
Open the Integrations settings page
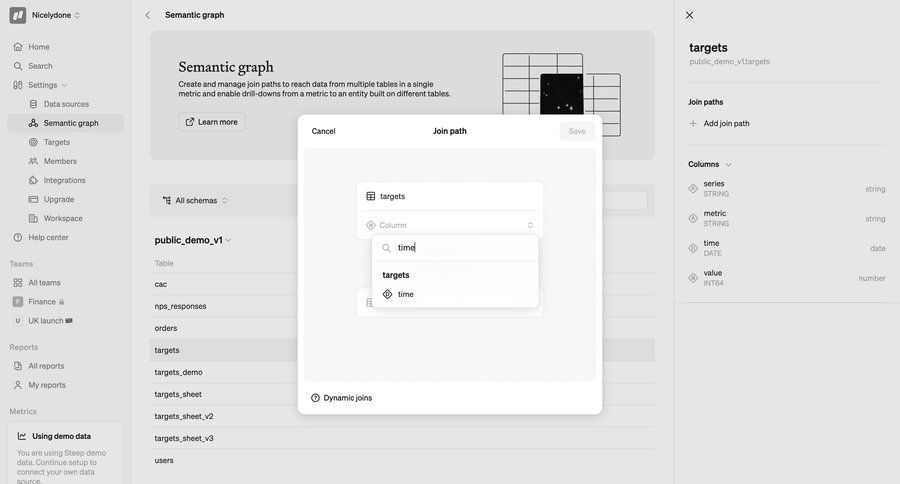[x=65, y=180]
